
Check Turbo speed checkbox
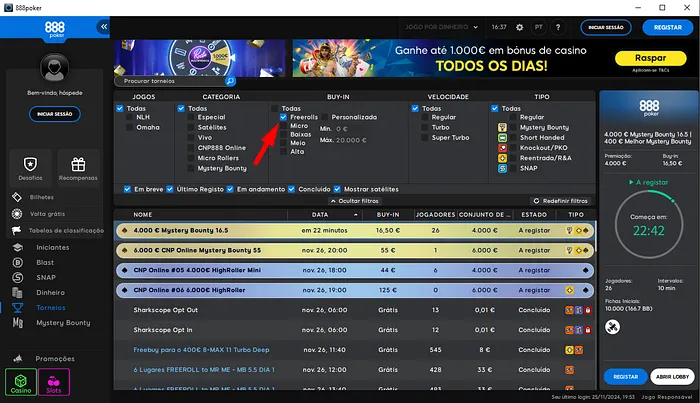[425, 127]
